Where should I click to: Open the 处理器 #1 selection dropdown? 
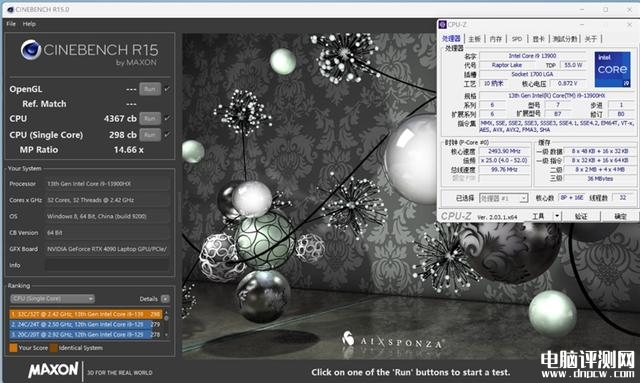click(504, 198)
